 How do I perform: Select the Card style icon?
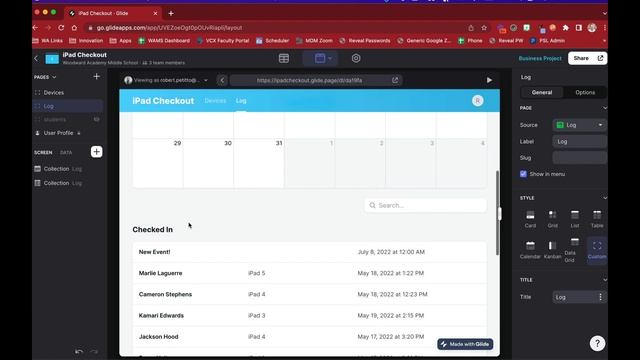[x=530, y=219]
